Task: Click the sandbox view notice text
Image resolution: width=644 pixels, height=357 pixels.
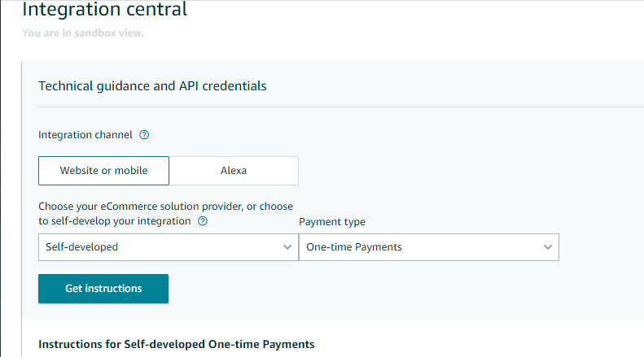Action: tap(82, 33)
